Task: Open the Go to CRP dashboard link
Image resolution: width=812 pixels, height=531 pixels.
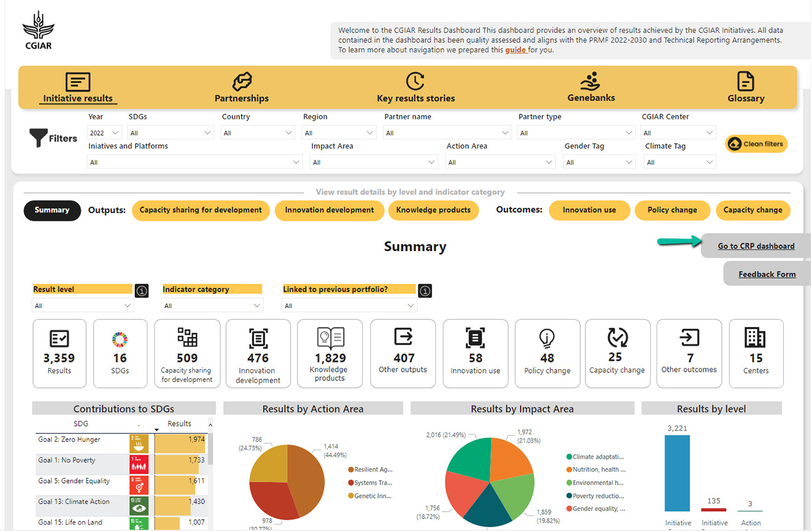Action: pyautogui.click(x=756, y=246)
